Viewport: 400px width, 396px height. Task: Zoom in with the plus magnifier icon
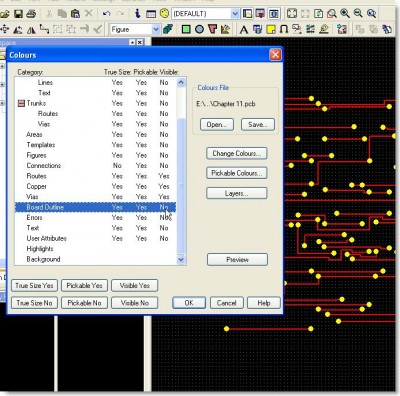point(345,14)
